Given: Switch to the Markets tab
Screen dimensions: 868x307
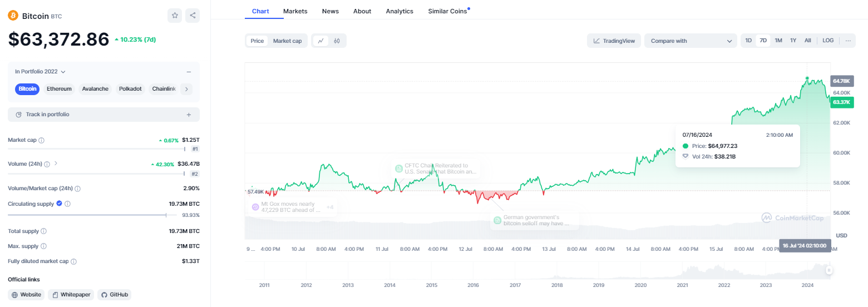Looking at the screenshot, I should click(x=295, y=11).
